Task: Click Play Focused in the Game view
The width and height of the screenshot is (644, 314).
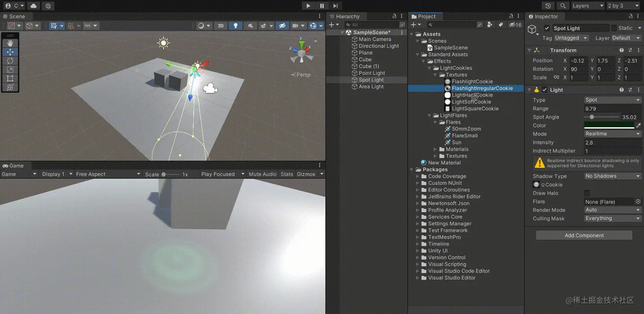Action: (219, 174)
